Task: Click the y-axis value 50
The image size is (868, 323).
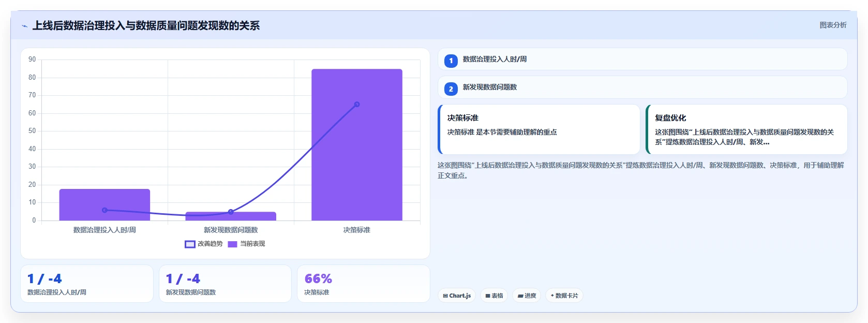Action: 32,131
